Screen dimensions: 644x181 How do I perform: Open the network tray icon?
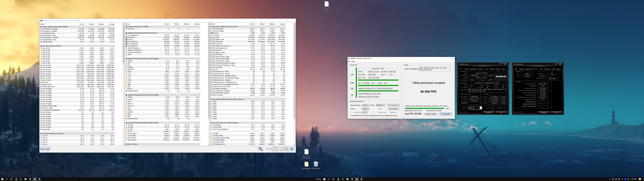[613, 179]
